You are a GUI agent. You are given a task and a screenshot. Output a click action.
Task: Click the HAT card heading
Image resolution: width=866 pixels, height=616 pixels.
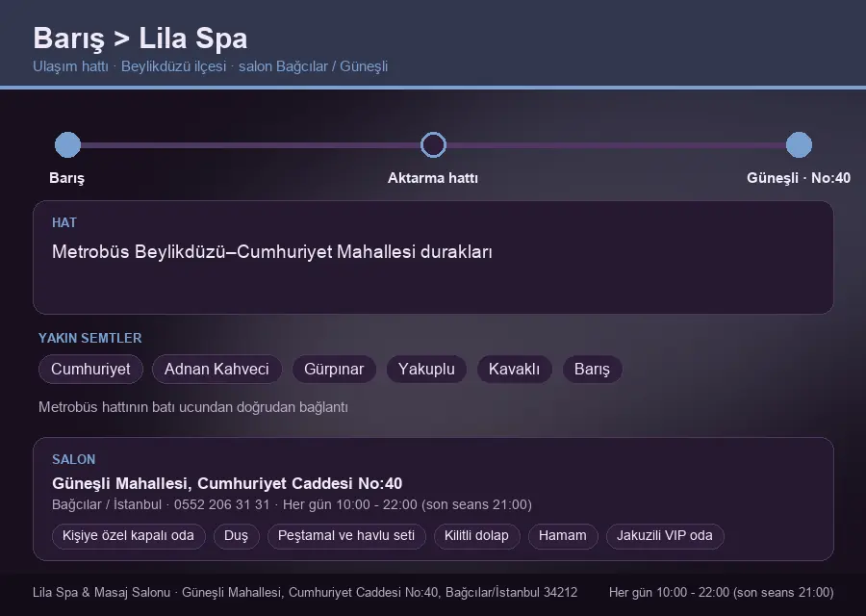point(64,222)
